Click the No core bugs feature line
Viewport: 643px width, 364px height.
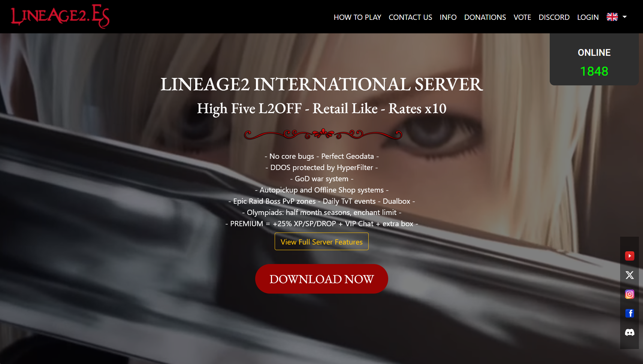[321, 156]
